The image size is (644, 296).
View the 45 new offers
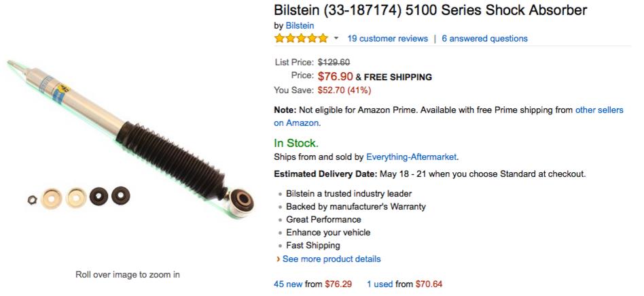[288, 284]
